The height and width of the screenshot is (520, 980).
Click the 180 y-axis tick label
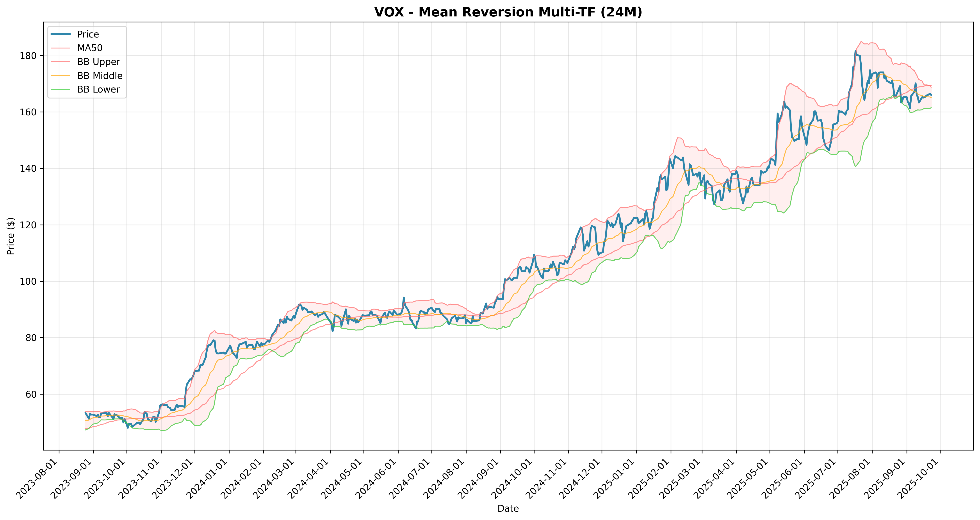(28, 55)
